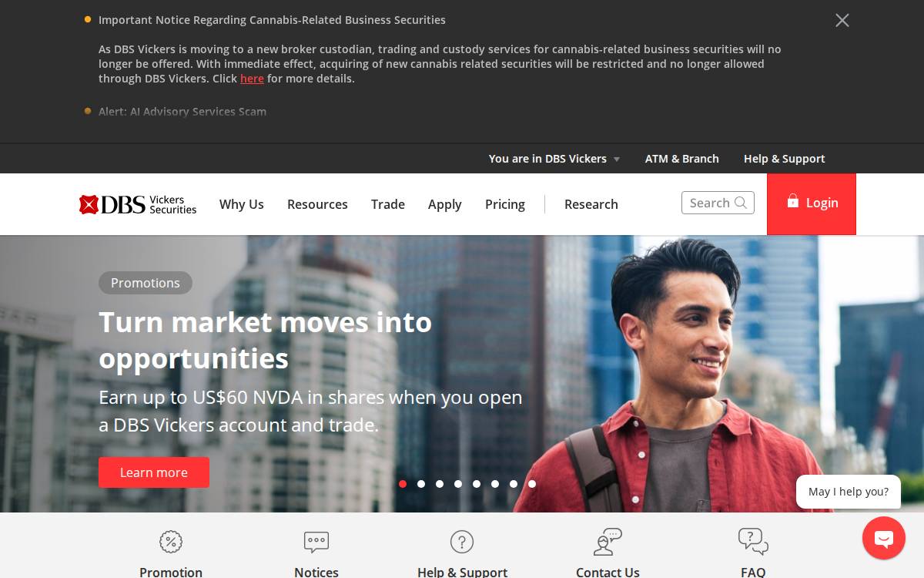Open ATM & Branch link
The width and height of the screenshot is (924, 578).
pyautogui.click(x=682, y=159)
